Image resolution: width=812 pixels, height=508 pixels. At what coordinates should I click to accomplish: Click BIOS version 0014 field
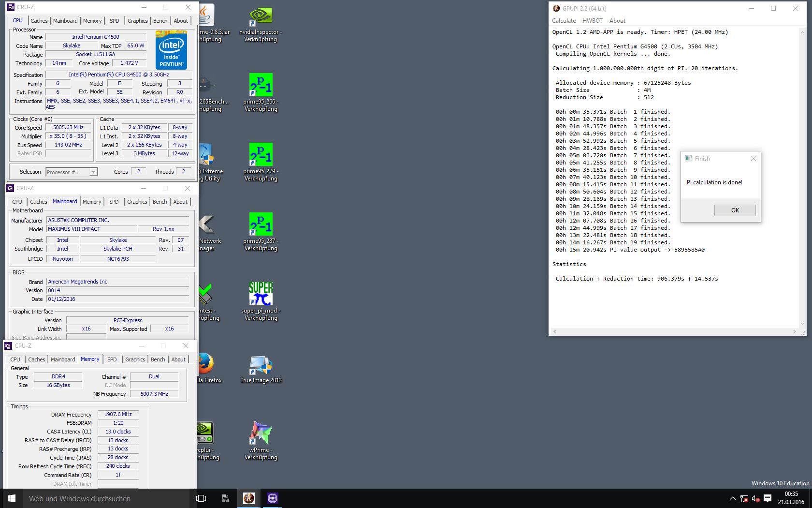[117, 290]
